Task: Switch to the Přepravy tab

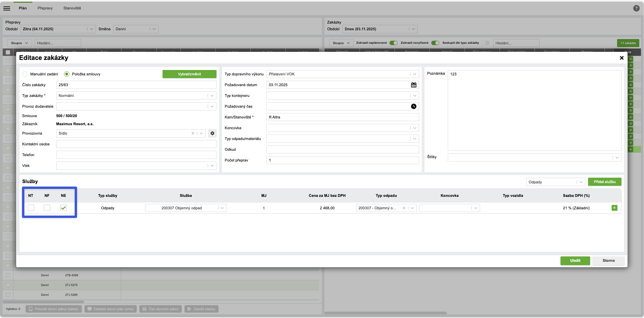Action: click(x=45, y=8)
